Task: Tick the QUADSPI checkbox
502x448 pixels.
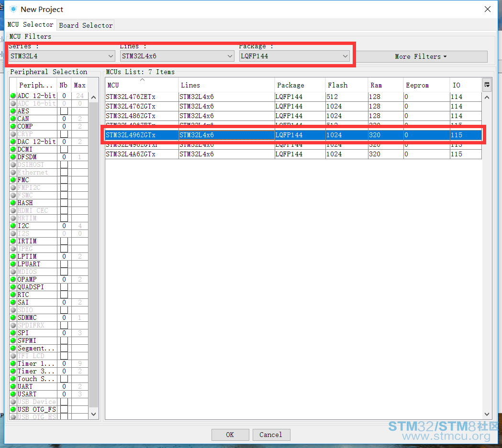Action: (x=64, y=287)
